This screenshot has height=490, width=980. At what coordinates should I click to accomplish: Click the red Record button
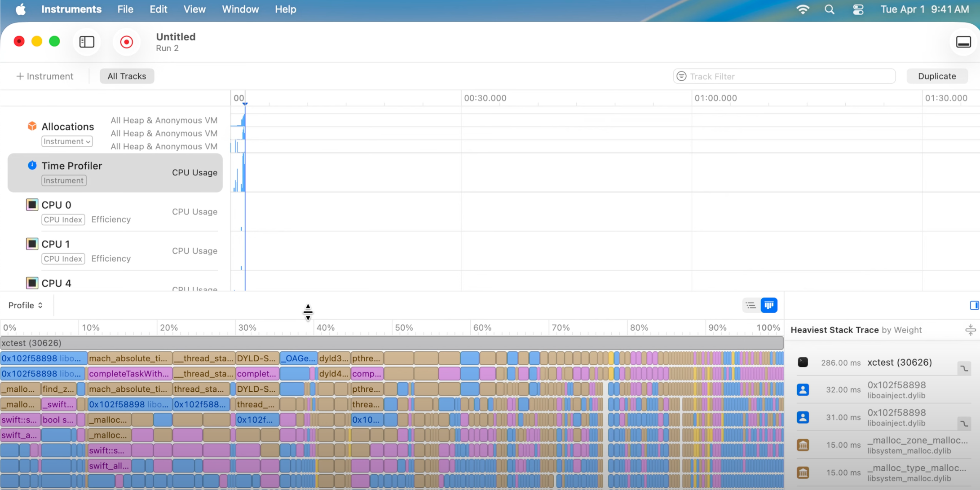(127, 42)
